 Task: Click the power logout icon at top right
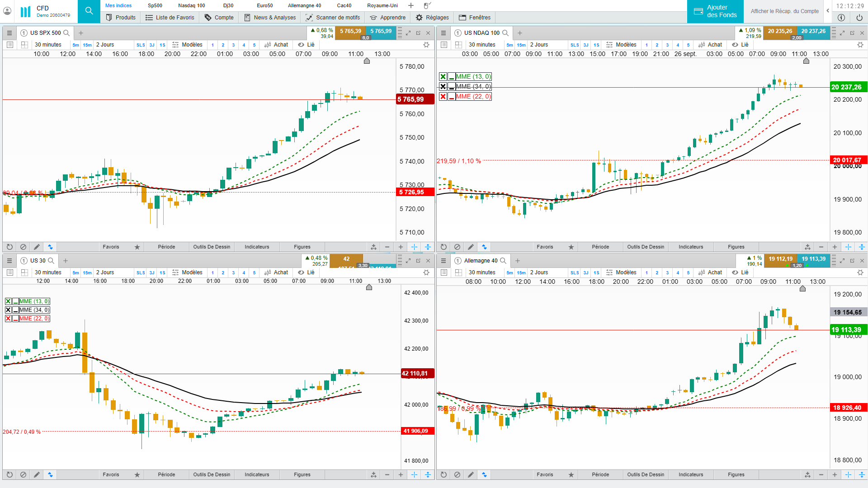(x=859, y=18)
